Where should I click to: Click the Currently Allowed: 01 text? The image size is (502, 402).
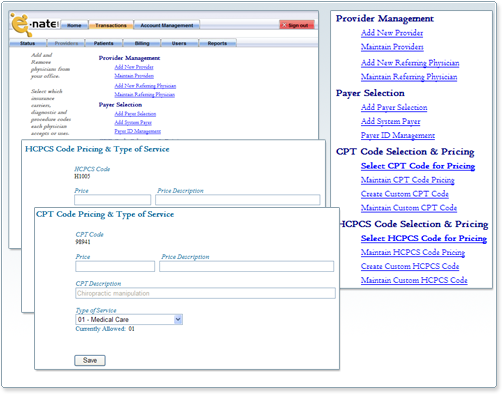(x=105, y=329)
